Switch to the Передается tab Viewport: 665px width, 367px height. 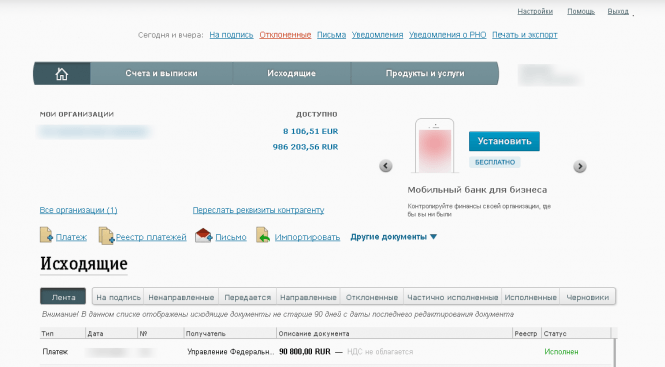pos(248,297)
